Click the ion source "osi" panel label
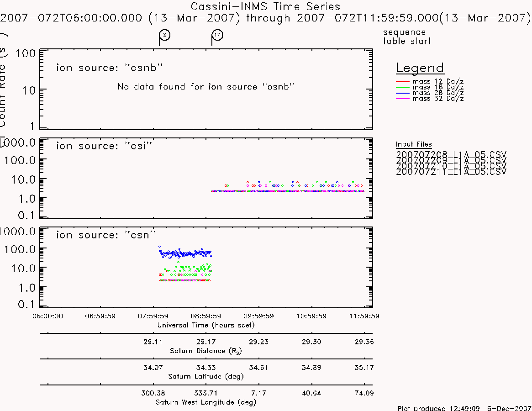This screenshot has width=532, height=411. point(104,146)
